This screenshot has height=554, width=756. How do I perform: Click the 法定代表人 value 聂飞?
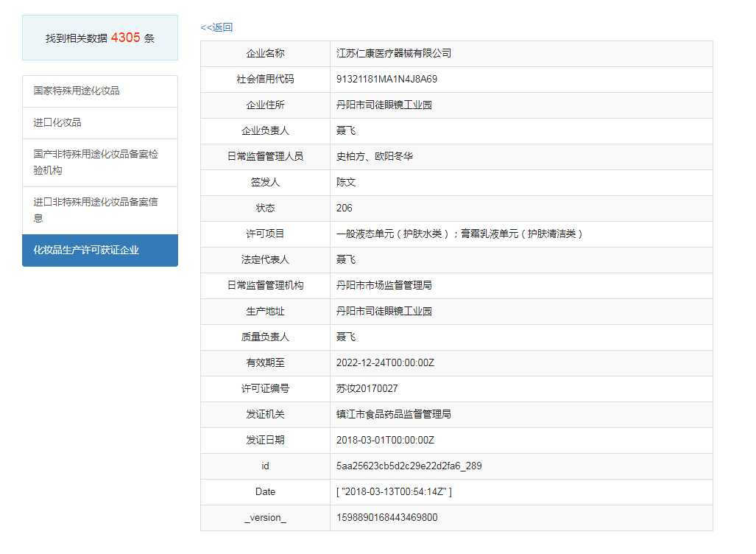coord(346,259)
